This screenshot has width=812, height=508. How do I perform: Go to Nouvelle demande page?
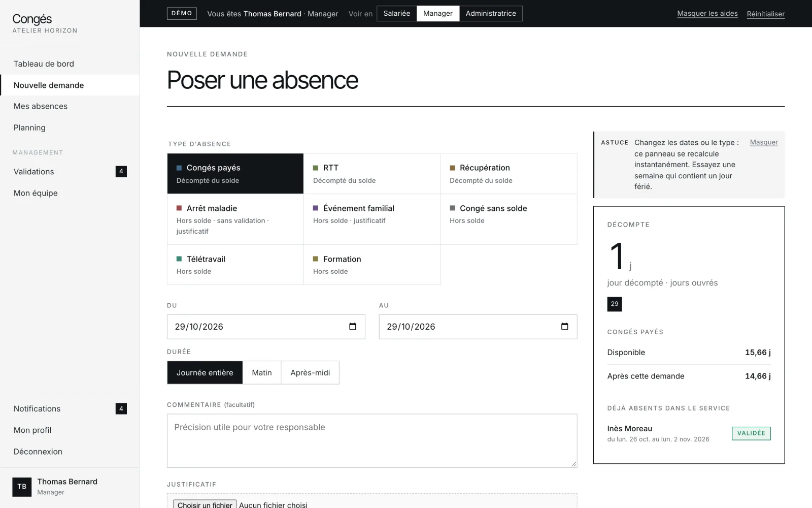(70, 85)
